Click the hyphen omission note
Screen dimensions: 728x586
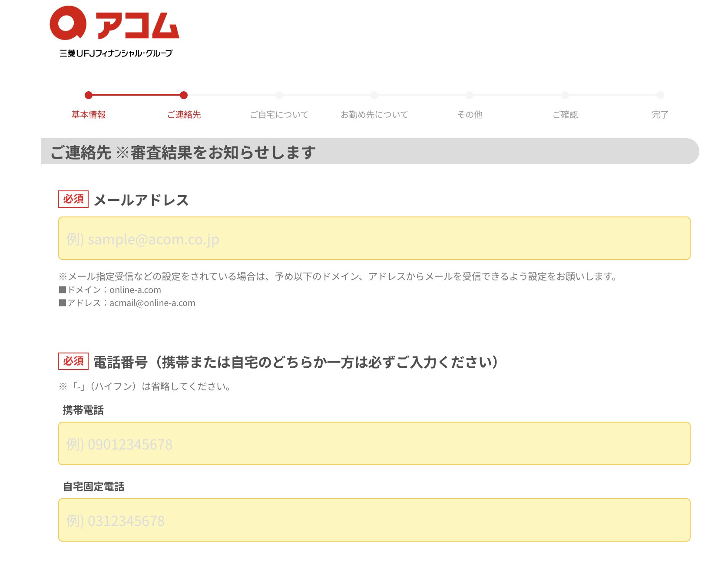(x=145, y=386)
